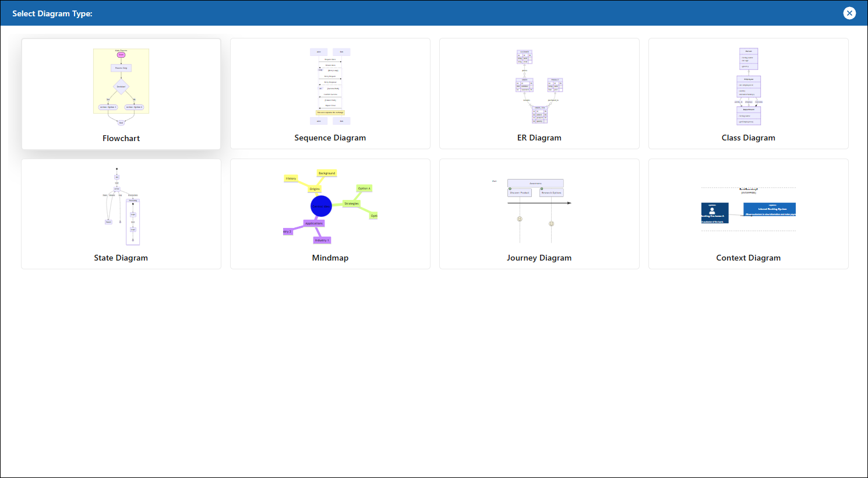This screenshot has width=868, height=478.
Task: Click the "Class Diagram" label text
Action: coord(748,138)
